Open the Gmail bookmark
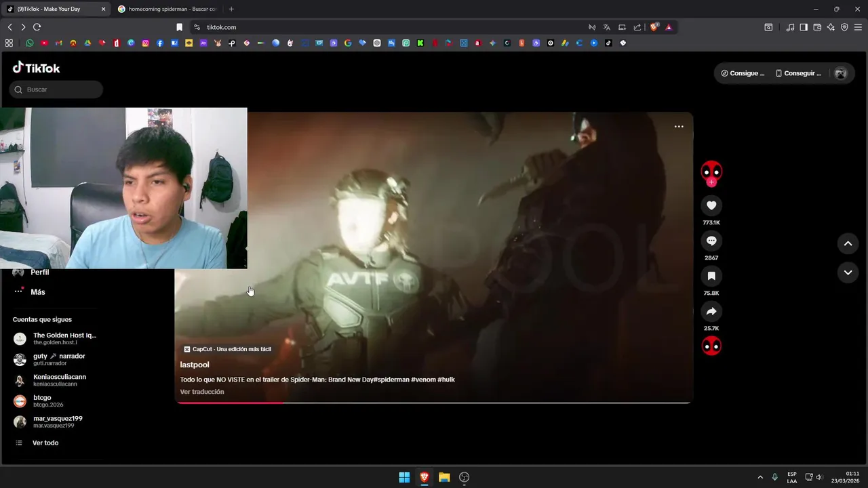Screen dimensions: 868x488 point(58,43)
